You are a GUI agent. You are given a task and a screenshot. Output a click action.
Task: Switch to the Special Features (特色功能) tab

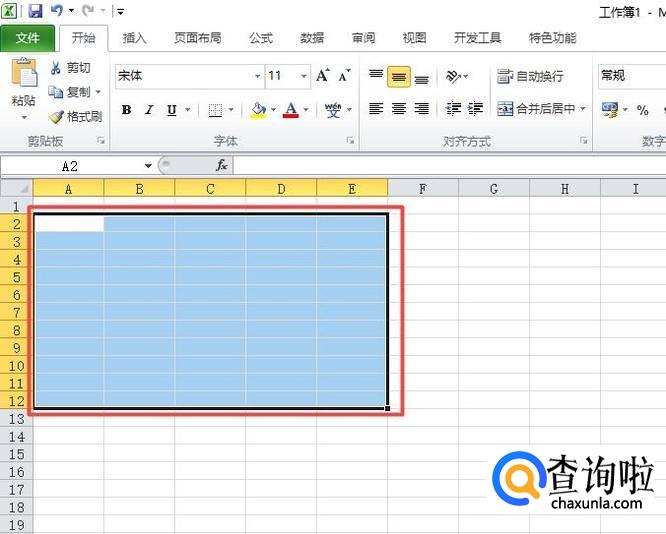click(x=552, y=38)
